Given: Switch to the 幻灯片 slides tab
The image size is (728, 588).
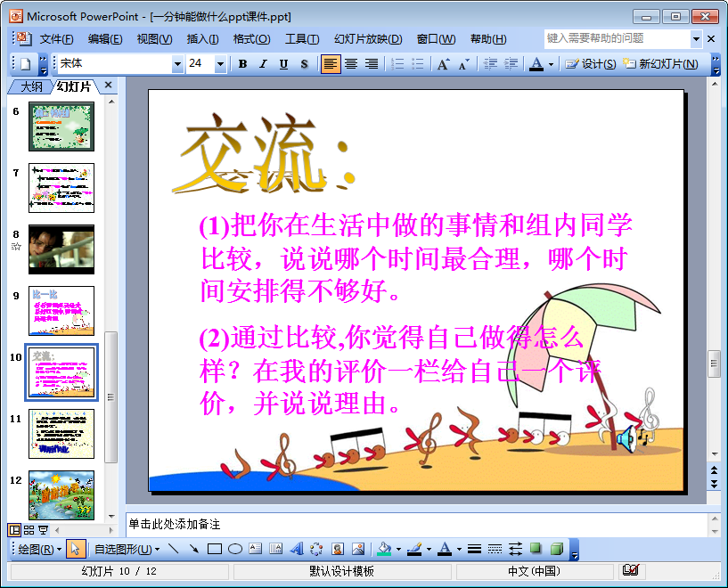Looking at the screenshot, I should point(74,86).
